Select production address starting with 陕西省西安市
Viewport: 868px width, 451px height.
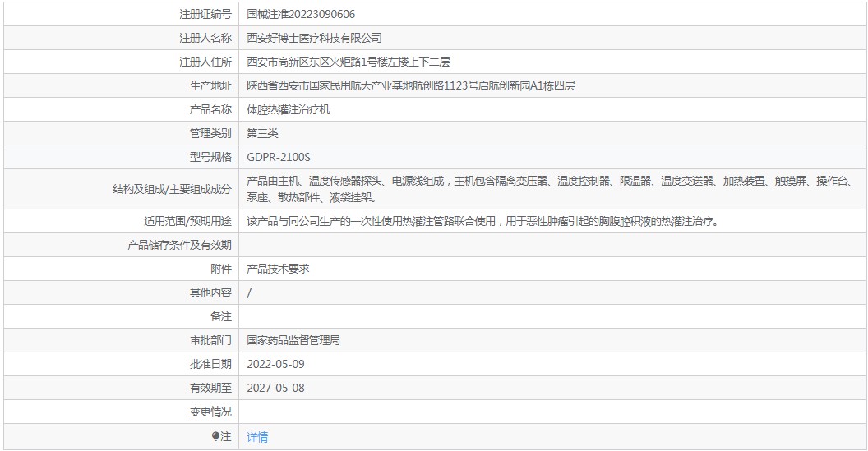411,85
